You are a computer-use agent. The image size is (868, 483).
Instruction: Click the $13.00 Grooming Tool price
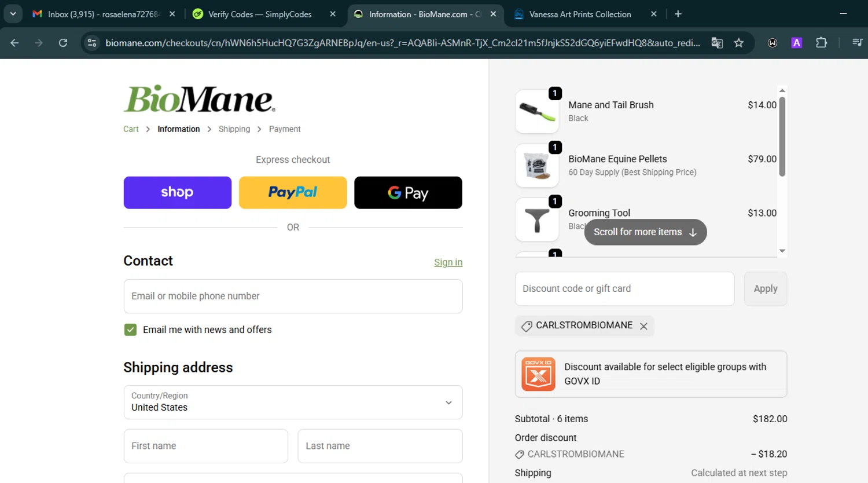click(x=762, y=213)
